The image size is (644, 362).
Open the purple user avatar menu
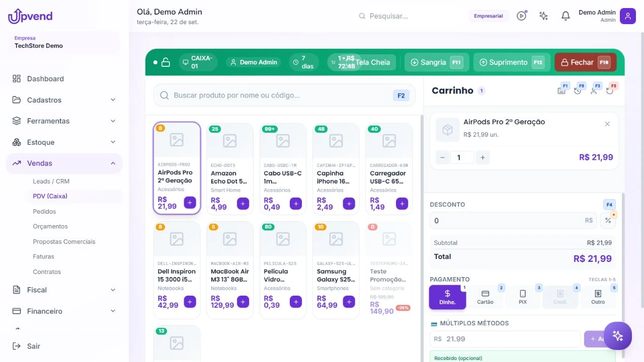click(628, 16)
